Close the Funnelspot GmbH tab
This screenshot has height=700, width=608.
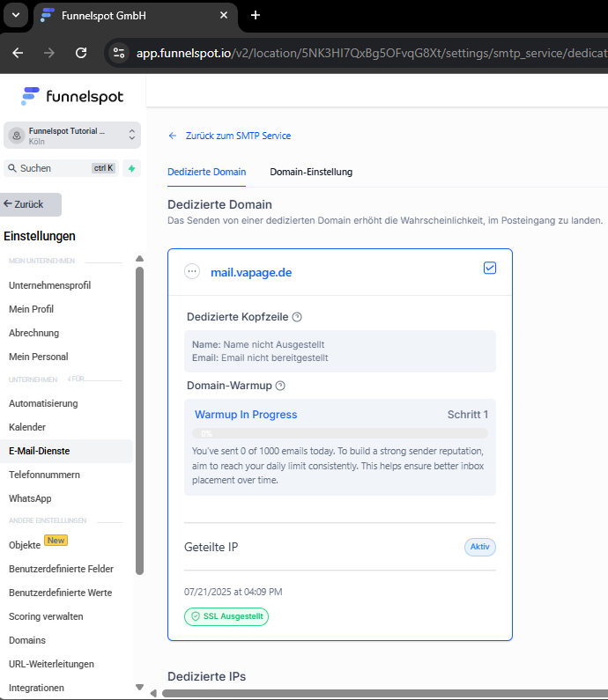224,15
